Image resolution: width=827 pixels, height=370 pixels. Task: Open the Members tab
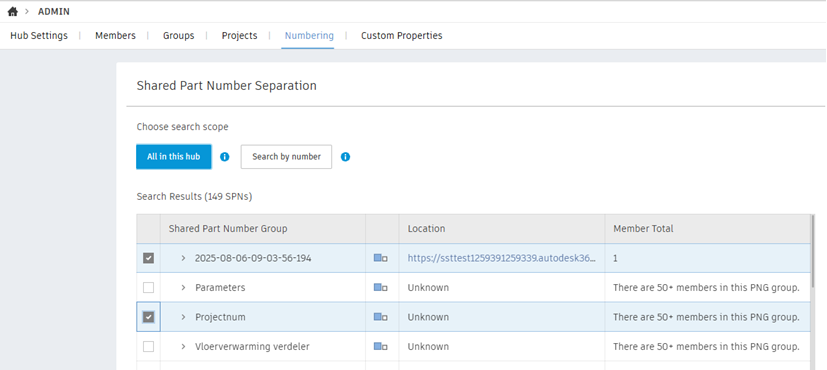116,36
